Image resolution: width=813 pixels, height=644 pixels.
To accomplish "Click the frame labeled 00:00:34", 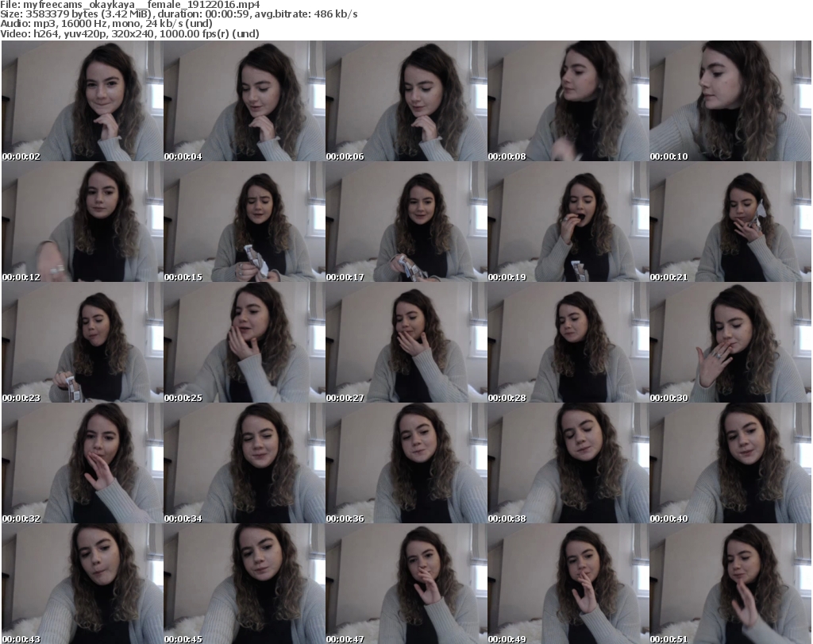I will point(244,464).
